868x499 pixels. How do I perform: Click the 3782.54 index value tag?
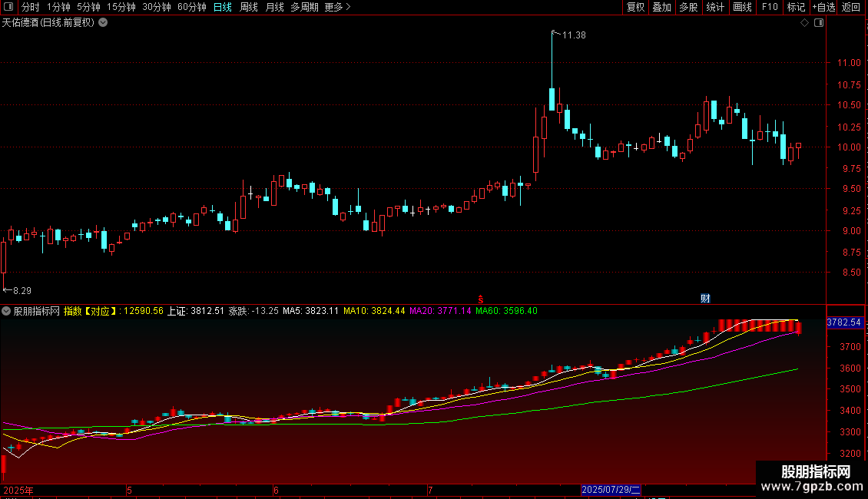click(844, 322)
